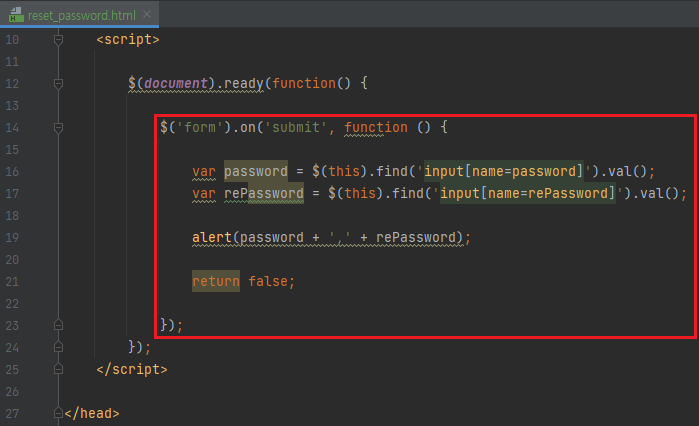The height and width of the screenshot is (426, 699).
Task: Collapse the form submit function fold, line 14
Action: click(58, 127)
